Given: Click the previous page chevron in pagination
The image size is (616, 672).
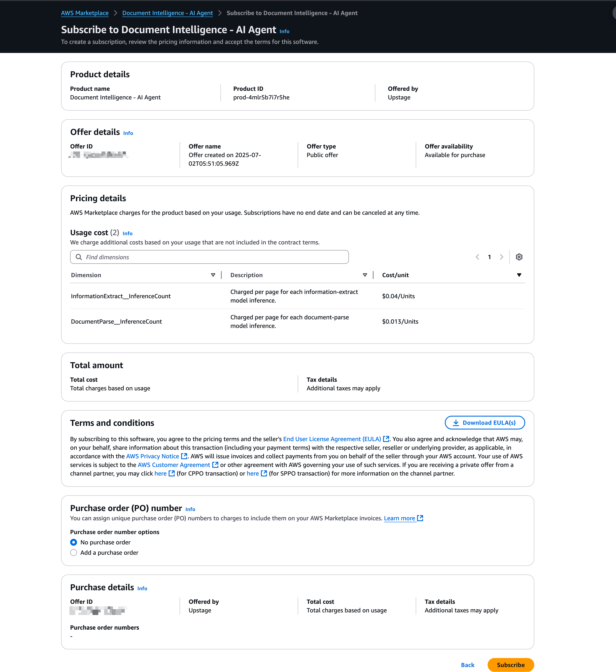Looking at the screenshot, I should tap(477, 257).
